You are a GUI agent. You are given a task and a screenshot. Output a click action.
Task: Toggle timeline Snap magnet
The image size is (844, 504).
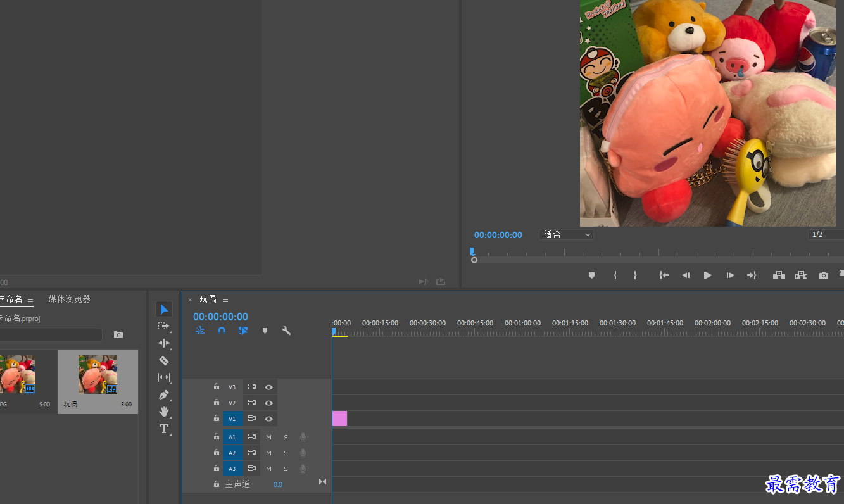coord(222,331)
